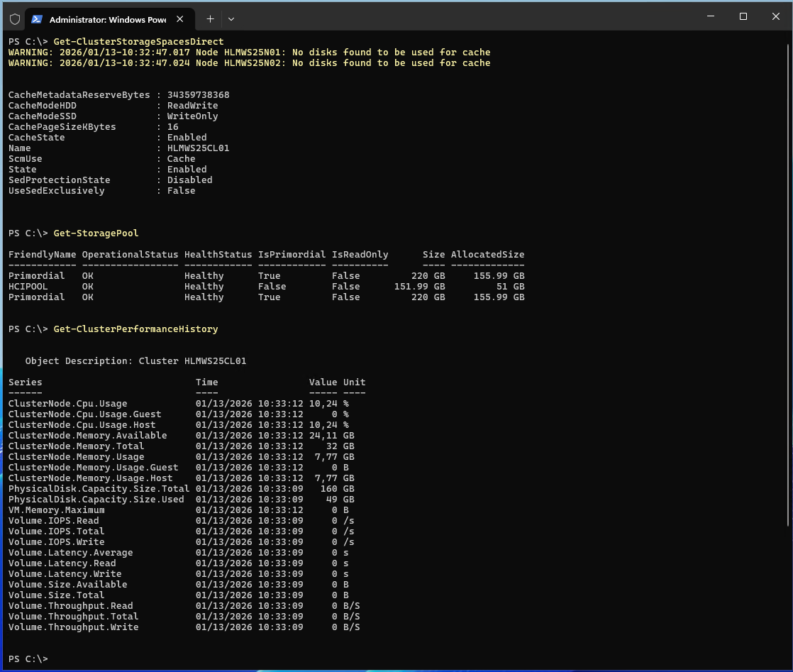Click the CacheState Enabled value

(187, 138)
